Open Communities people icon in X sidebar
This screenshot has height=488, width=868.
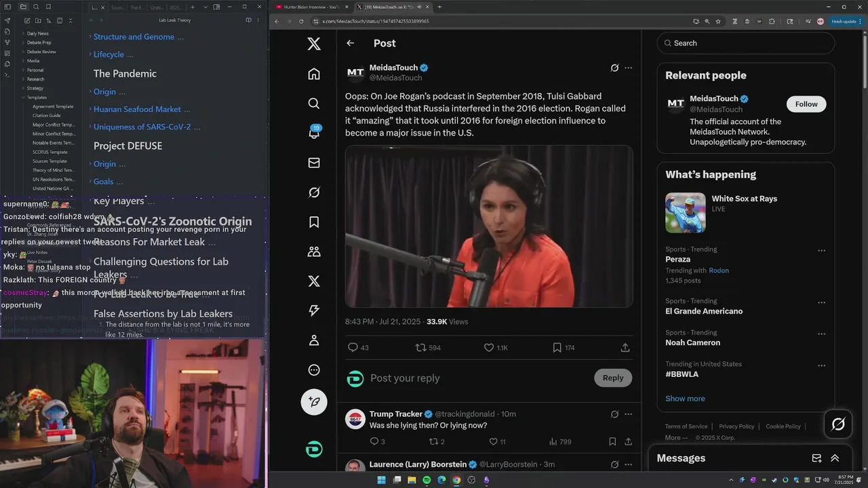pyautogui.click(x=313, y=251)
